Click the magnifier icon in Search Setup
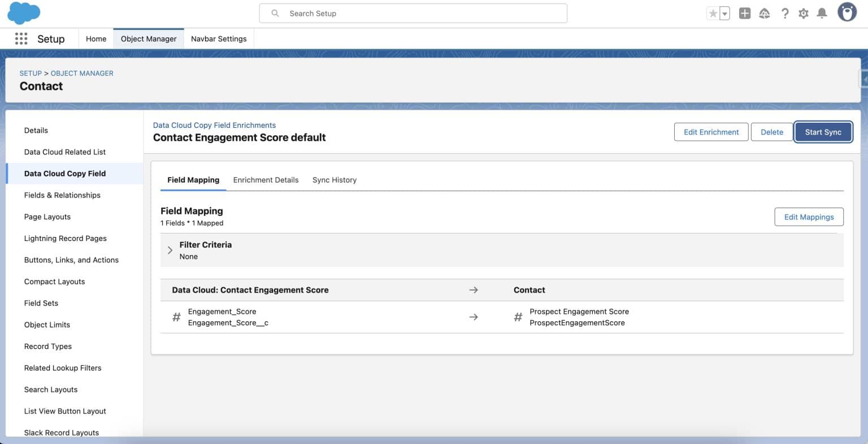This screenshot has width=868, height=444. coord(275,13)
